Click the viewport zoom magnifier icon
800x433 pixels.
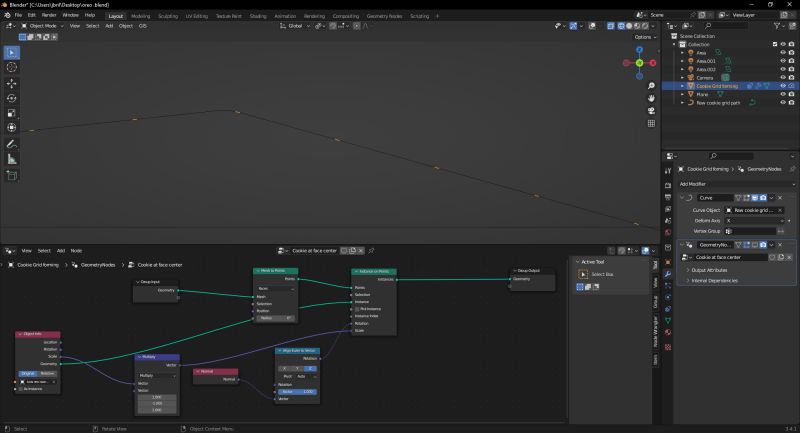(x=651, y=86)
